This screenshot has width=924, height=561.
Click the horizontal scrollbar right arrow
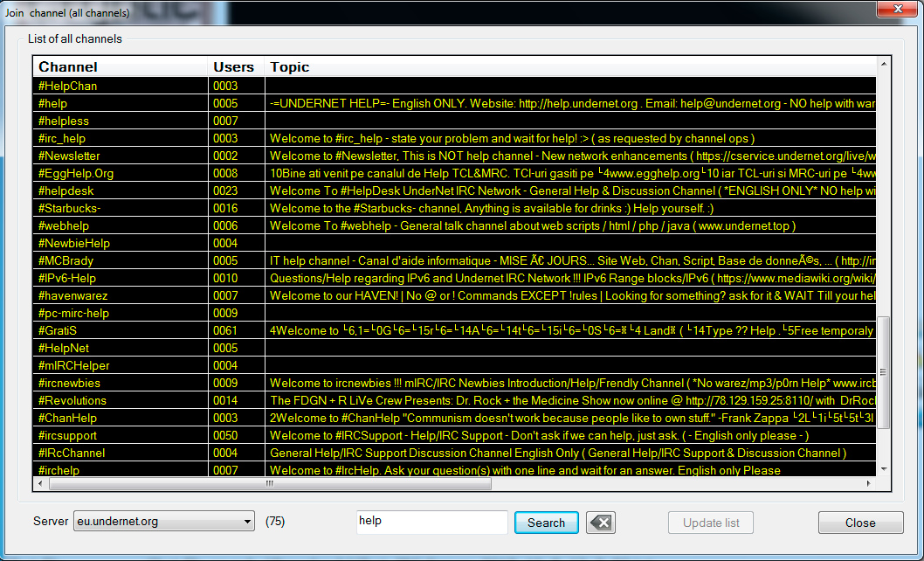(x=869, y=484)
